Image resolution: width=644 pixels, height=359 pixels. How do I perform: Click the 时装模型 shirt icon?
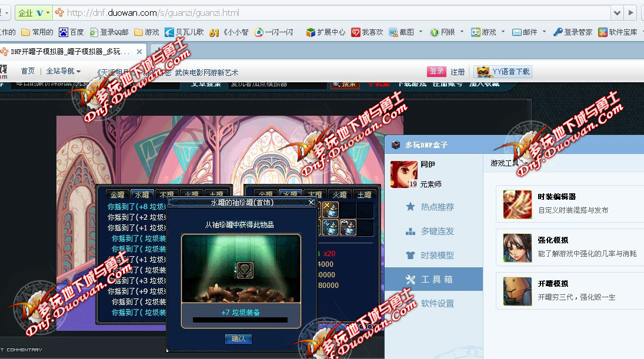coord(411,255)
